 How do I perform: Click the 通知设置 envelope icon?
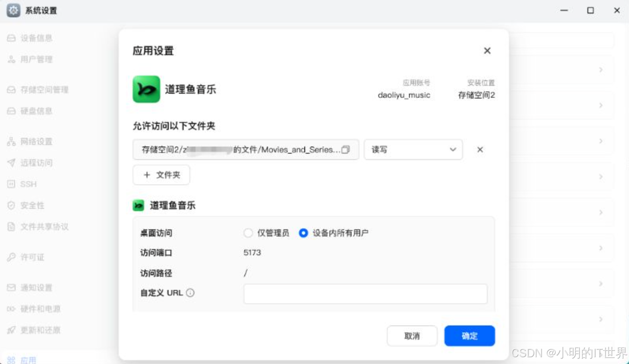pos(11,288)
